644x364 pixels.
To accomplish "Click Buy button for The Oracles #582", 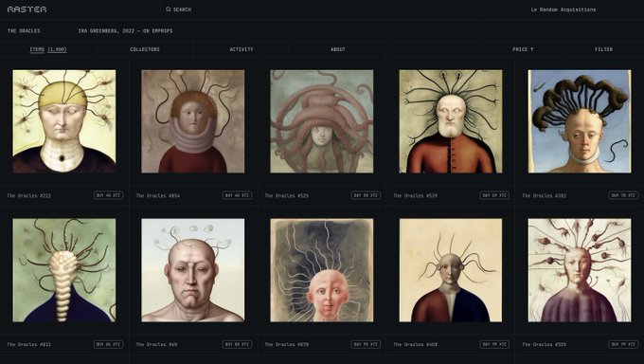I will click(623, 195).
